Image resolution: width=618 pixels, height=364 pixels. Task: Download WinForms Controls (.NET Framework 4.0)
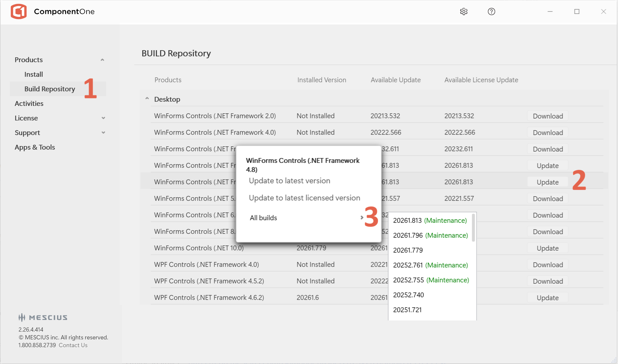pos(548,132)
